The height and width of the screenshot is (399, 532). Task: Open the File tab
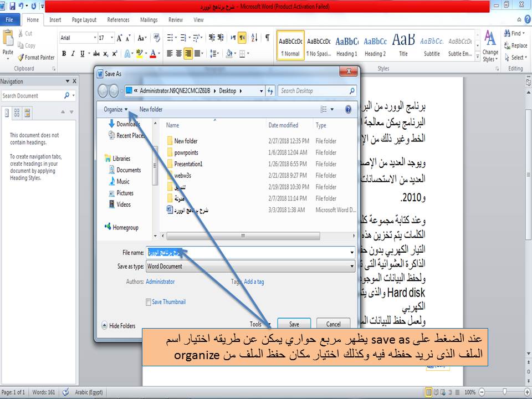(x=10, y=20)
